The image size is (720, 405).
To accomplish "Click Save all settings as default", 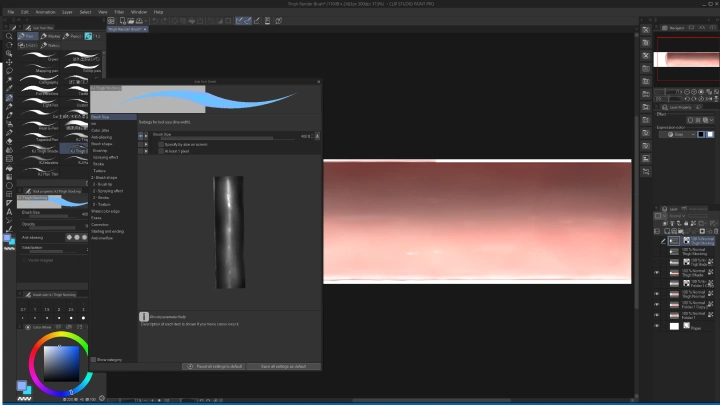I will pos(283,366).
